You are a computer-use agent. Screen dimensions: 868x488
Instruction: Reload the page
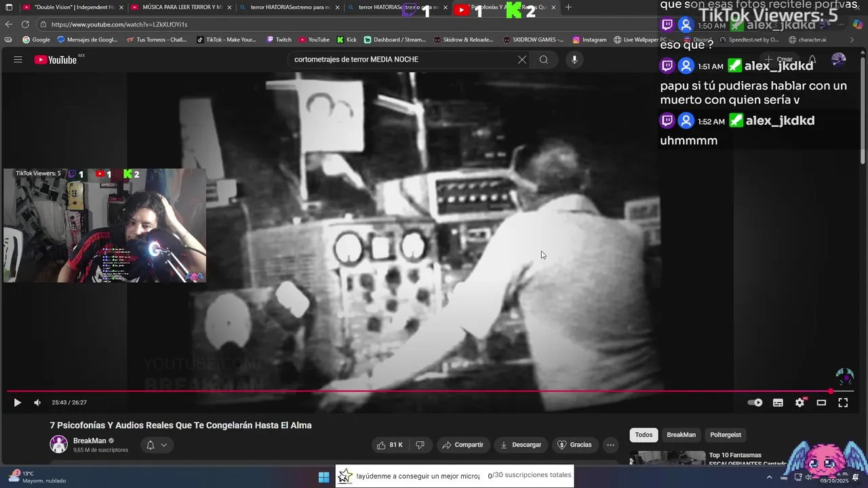(26, 24)
